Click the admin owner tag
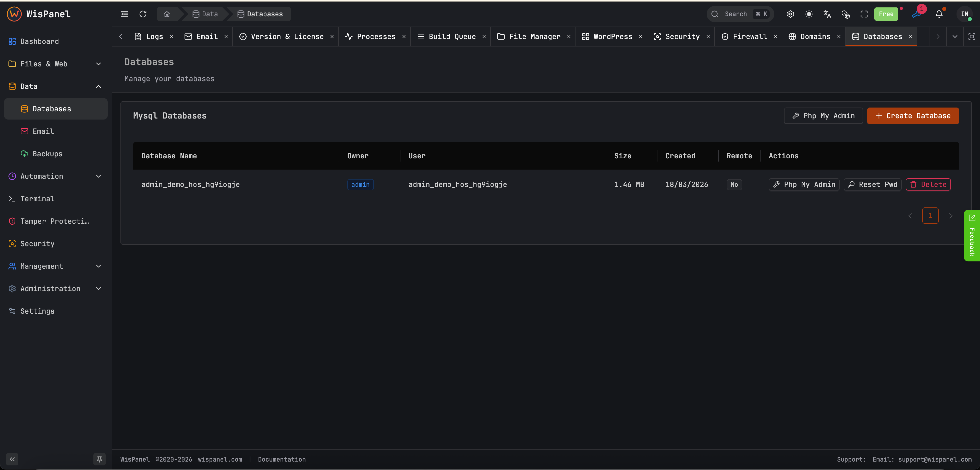980x470 pixels. tap(360, 185)
